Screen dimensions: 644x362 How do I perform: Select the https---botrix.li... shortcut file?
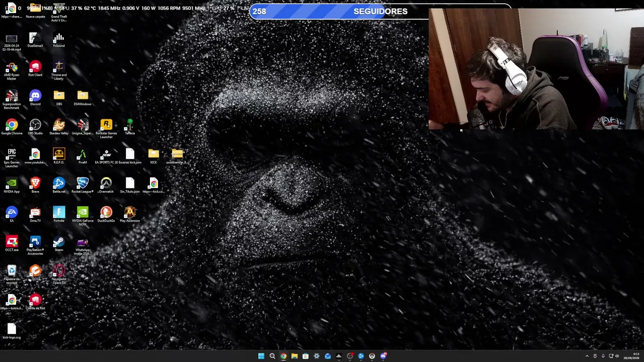(12, 301)
